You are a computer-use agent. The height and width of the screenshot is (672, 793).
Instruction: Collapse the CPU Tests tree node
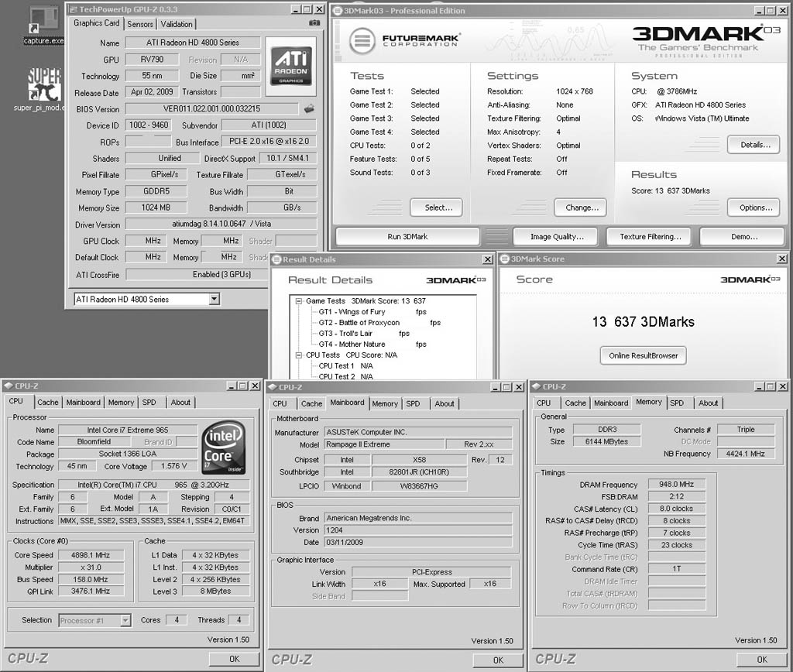299,355
